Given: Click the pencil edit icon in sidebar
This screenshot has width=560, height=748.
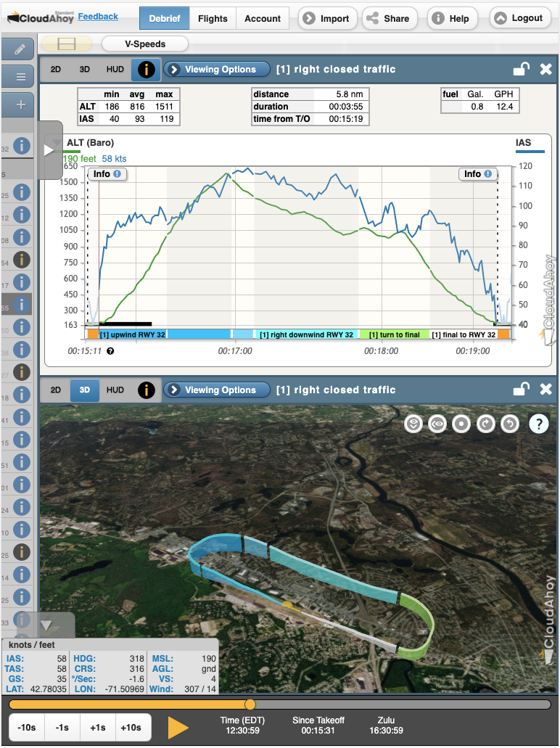Looking at the screenshot, I should pyautogui.click(x=20, y=49).
